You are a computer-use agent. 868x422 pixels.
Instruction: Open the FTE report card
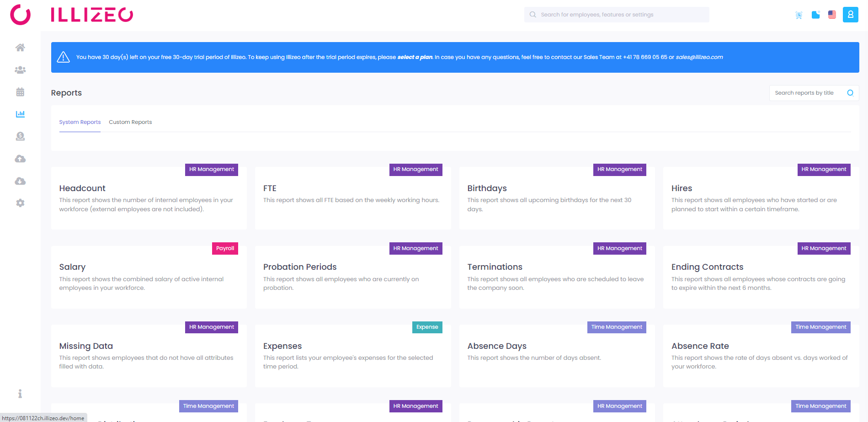[353, 198]
